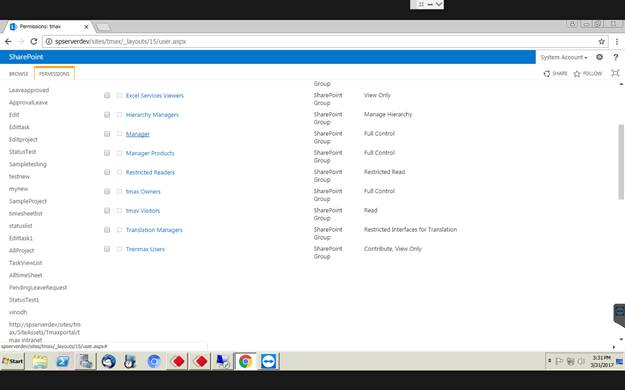
Task: Open the Leaveapproved navigation link
Action: point(29,90)
